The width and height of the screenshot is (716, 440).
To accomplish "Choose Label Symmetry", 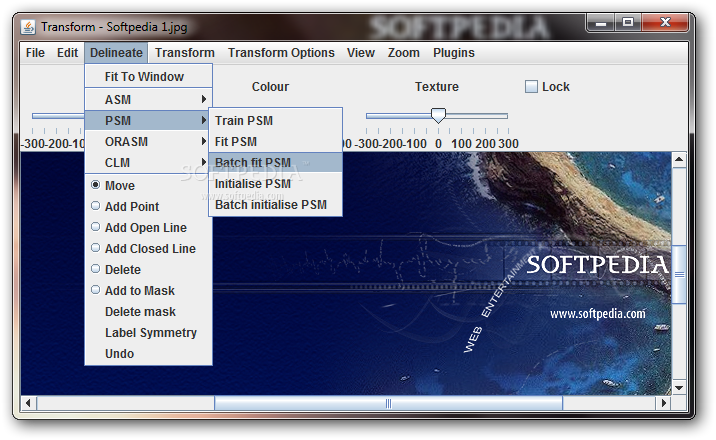I will [x=148, y=332].
